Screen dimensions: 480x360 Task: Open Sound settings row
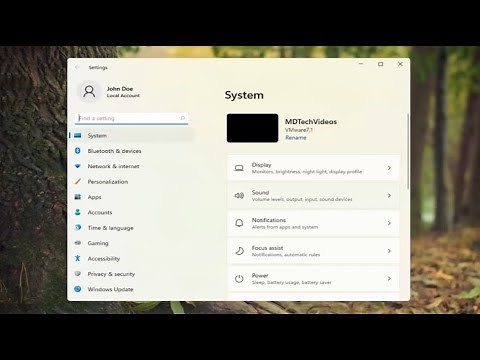tap(313, 196)
